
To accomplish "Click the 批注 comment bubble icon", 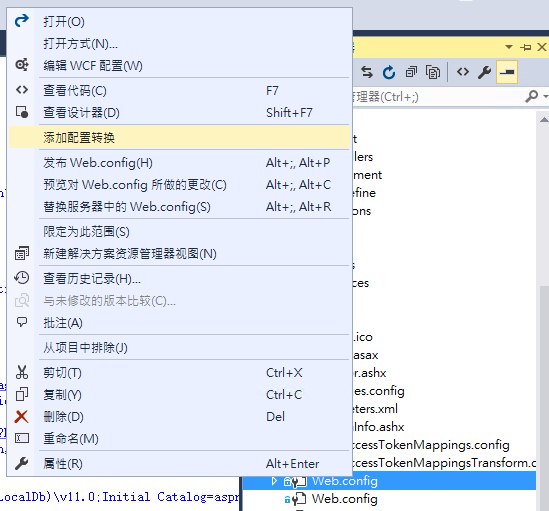I will pos(22,322).
